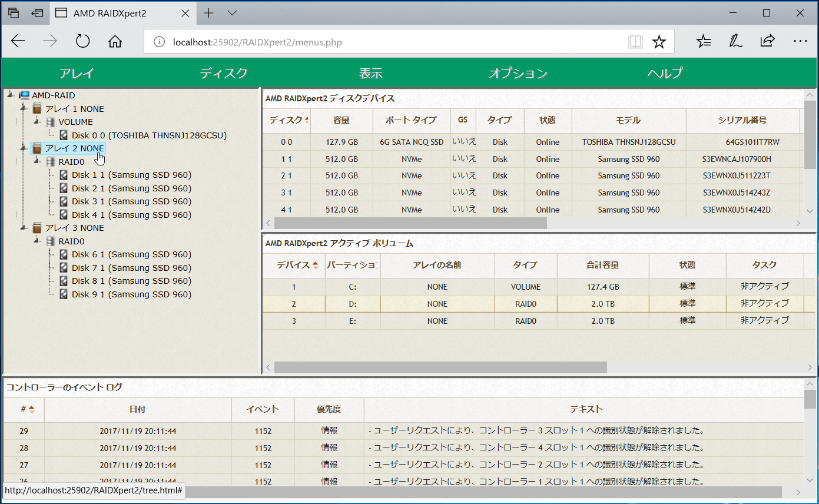This screenshot has height=504, width=819.
Task: Click the AMD-RAID computer icon in tree
Action: [24, 95]
